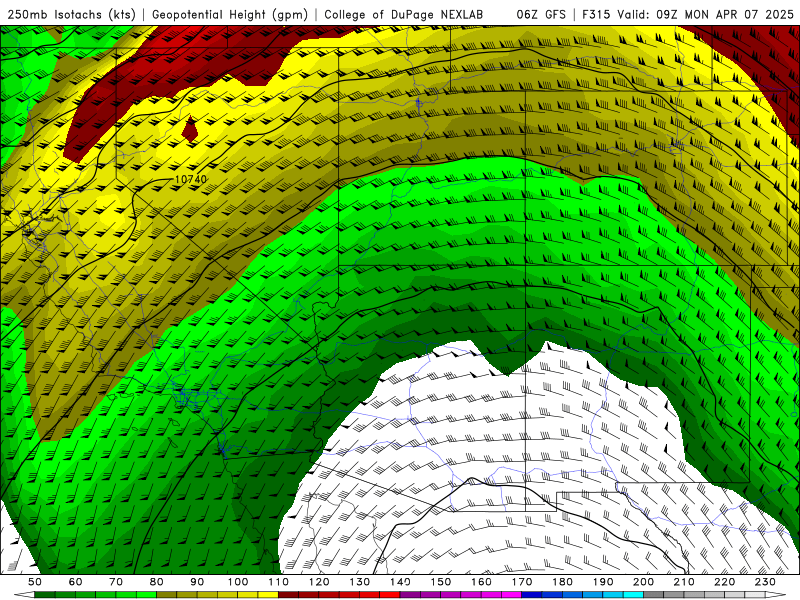Click the "250mb Isotachs (kts)" title text
800x600 pixels.
click(72, 15)
